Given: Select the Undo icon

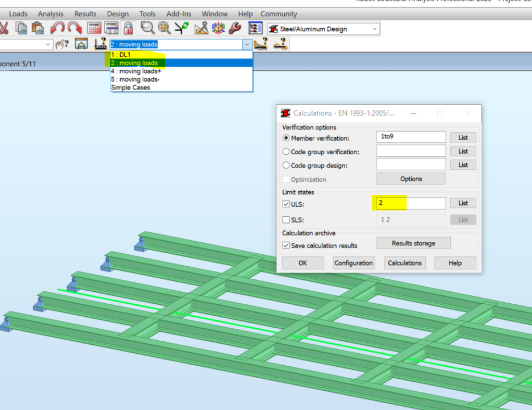Looking at the screenshot, I should click(57, 29).
